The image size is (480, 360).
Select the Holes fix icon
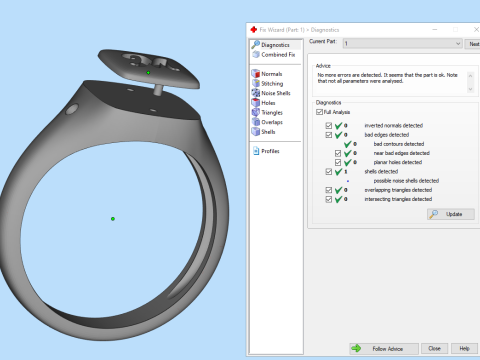pos(256,103)
